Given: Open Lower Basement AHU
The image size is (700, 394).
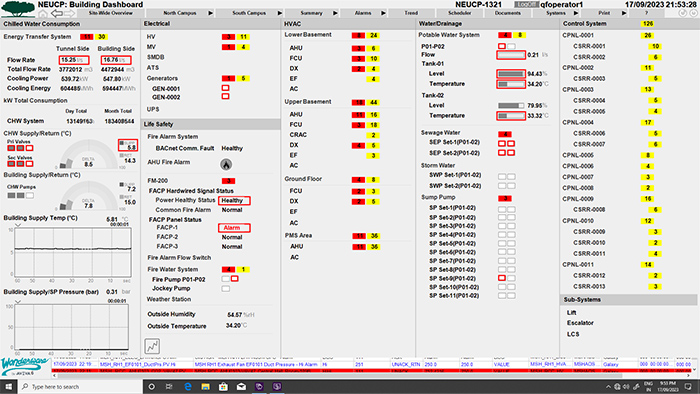Looking at the screenshot, I should point(296,48).
